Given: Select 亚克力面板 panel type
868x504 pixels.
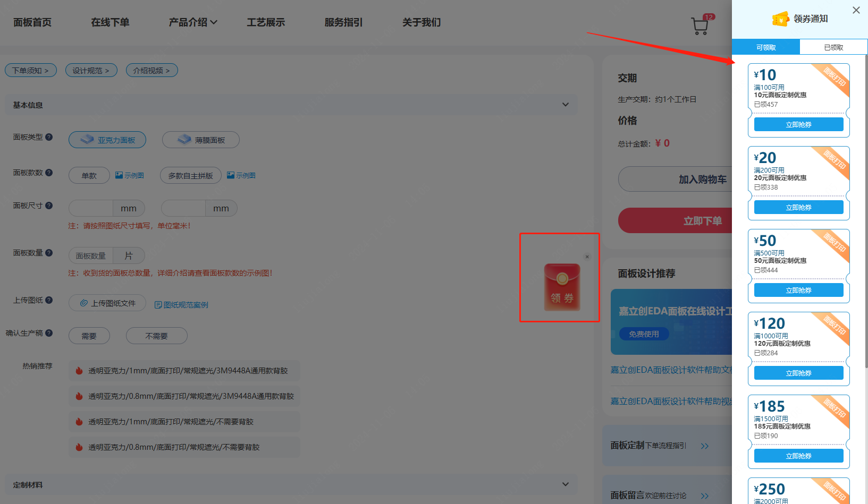Looking at the screenshot, I should tap(107, 140).
